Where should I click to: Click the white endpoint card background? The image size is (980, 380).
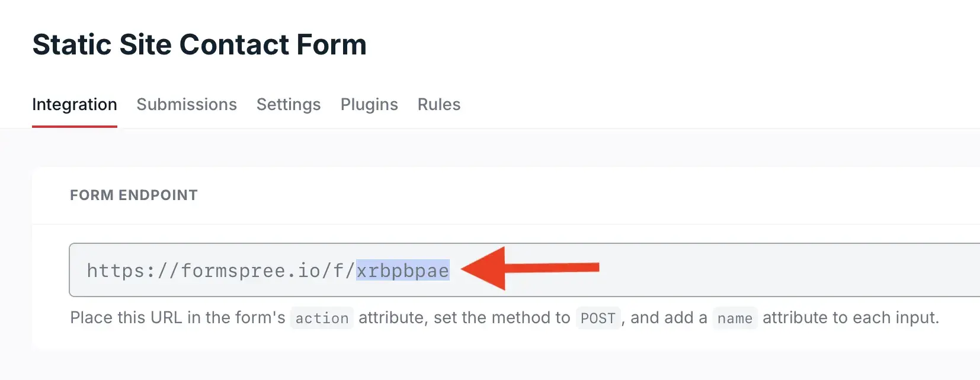point(770,195)
